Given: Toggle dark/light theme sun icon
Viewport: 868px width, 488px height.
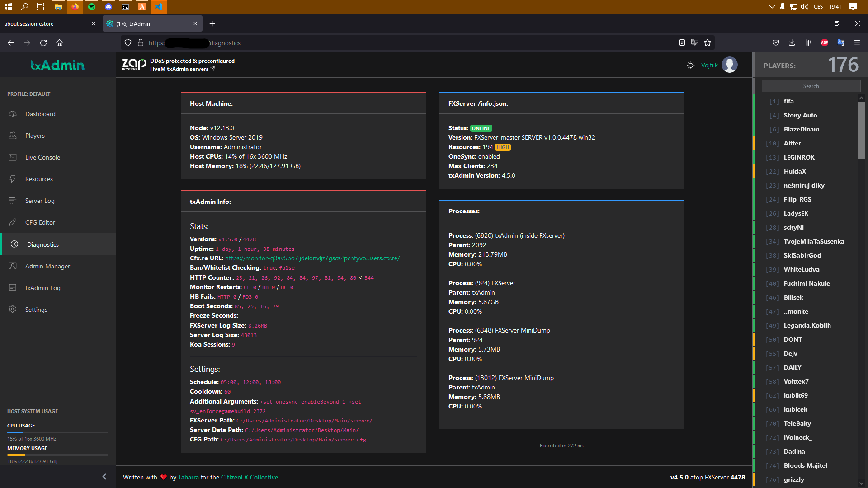Looking at the screenshot, I should (x=690, y=66).
